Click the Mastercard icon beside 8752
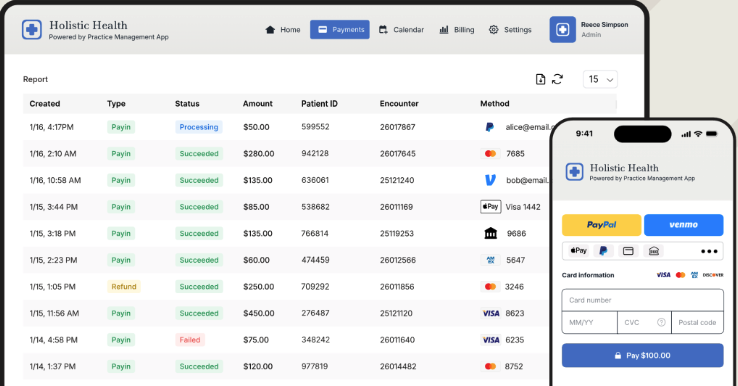The image size is (738, 386). [x=490, y=366]
